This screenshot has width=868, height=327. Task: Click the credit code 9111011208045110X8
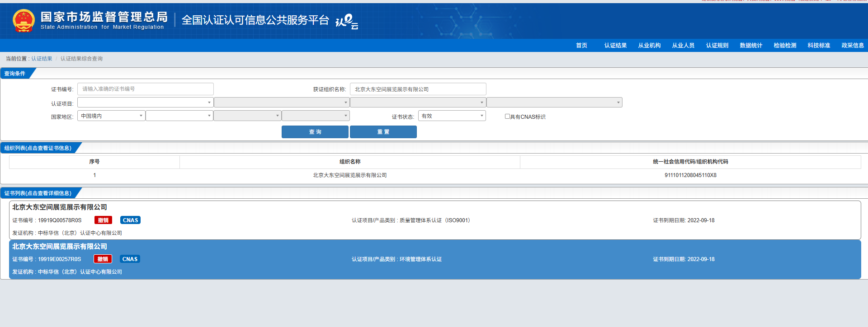pos(690,175)
